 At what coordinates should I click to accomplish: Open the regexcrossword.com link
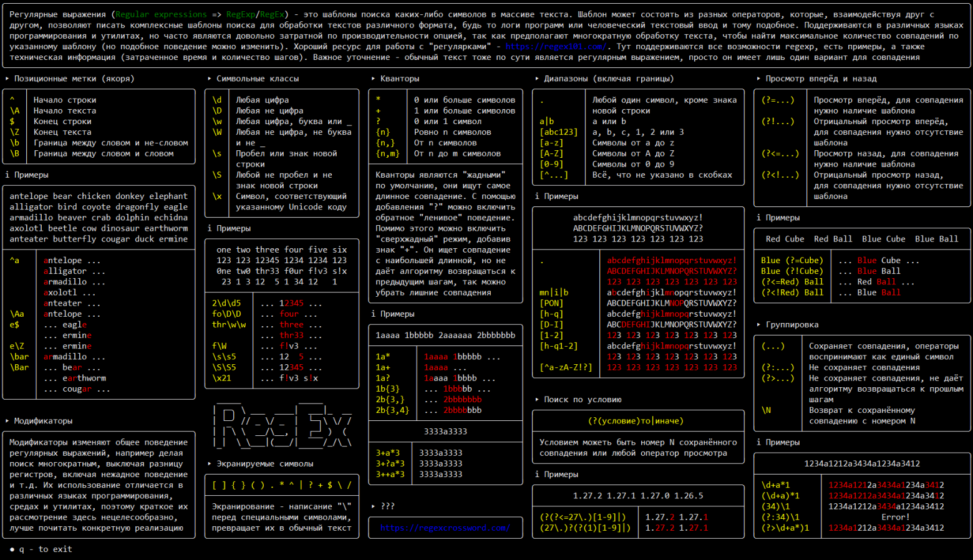pyautogui.click(x=445, y=528)
